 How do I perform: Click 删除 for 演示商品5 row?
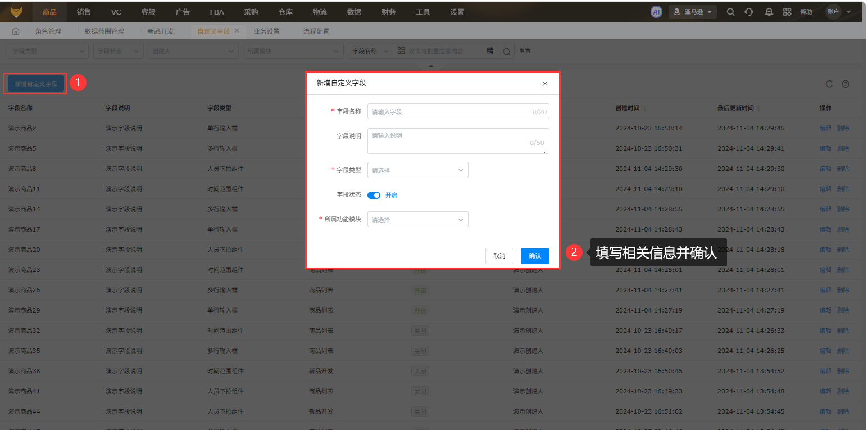pyautogui.click(x=843, y=148)
